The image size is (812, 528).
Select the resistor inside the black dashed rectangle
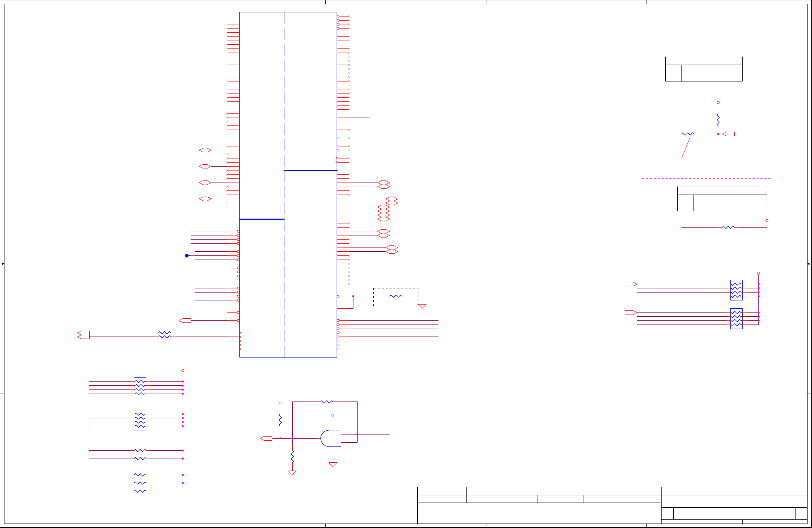(x=396, y=296)
